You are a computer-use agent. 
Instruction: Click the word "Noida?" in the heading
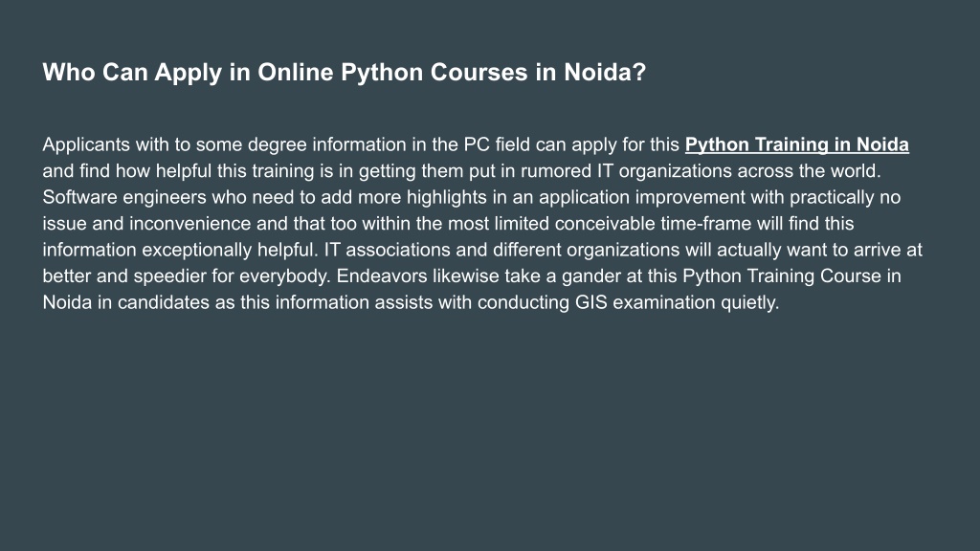pyautogui.click(x=605, y=73)
